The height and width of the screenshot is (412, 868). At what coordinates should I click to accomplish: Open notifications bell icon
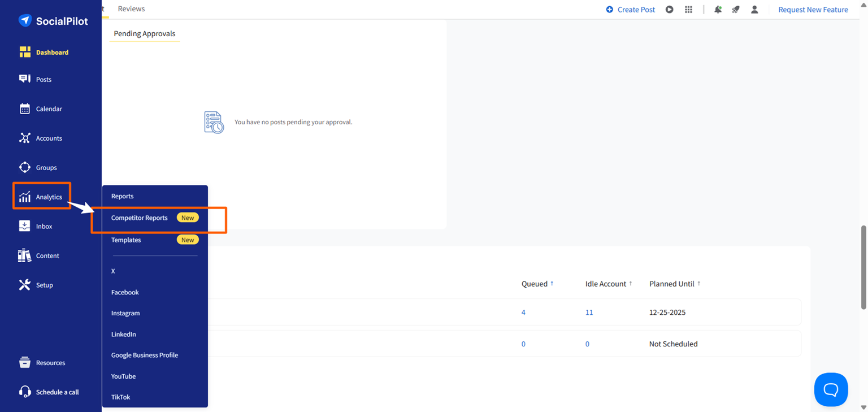tap(718, 10)
